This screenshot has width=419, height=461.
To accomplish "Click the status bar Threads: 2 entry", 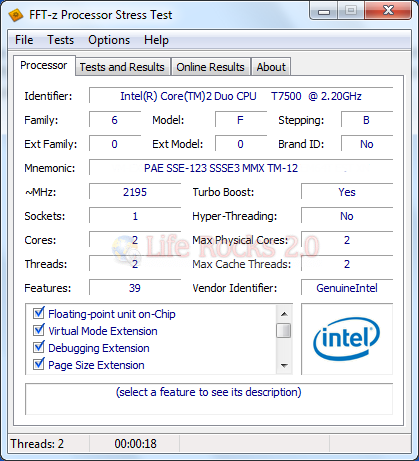I will tap(48, 444).
